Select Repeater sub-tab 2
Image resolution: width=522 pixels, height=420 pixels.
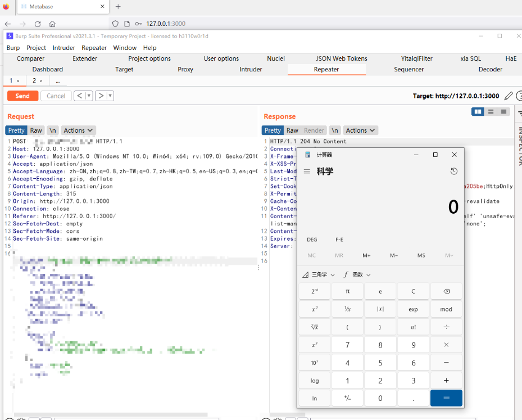click(x=34, y=80)
